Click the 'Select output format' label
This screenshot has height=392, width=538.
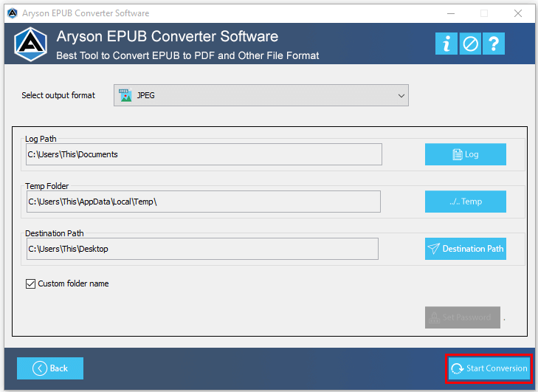point(58,95)
